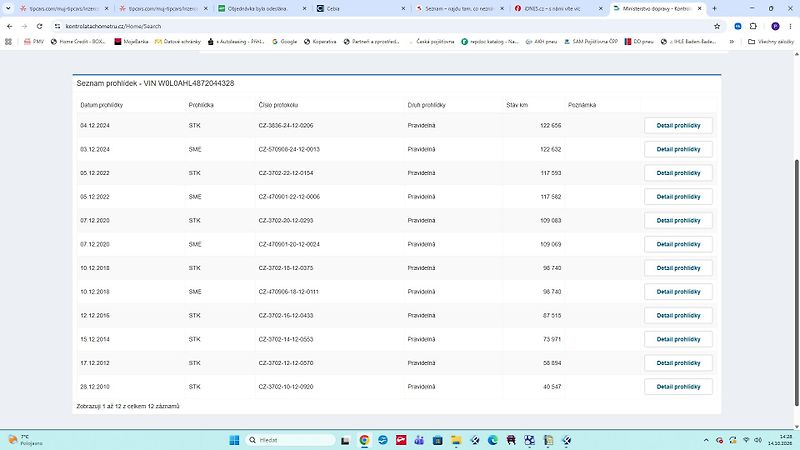Open the Všechny záložky folder

coord(770,42)
